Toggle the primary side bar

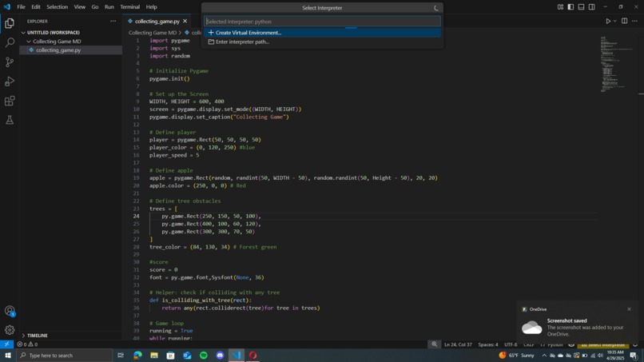[x=571, y=7]
